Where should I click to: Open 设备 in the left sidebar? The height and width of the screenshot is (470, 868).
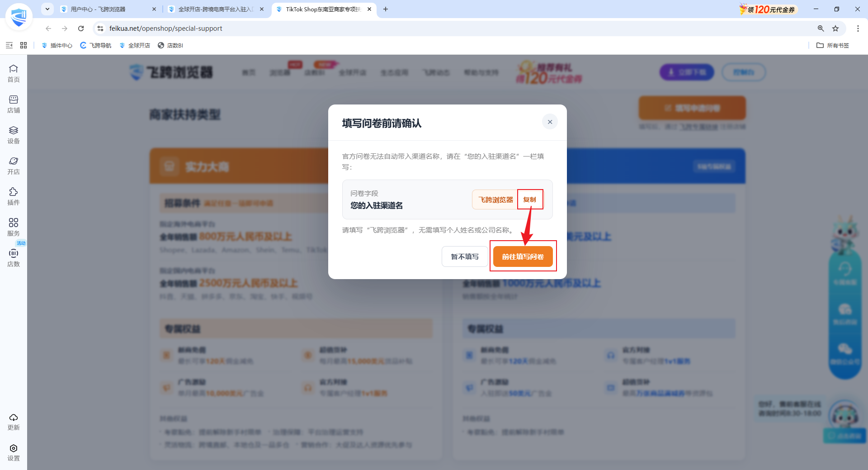pos(14,135)
